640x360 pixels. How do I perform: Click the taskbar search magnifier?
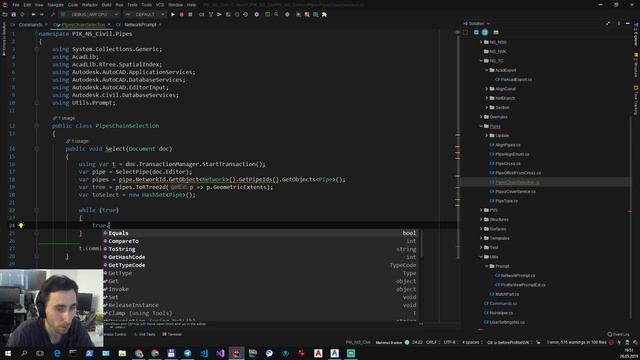pos(24,353)
